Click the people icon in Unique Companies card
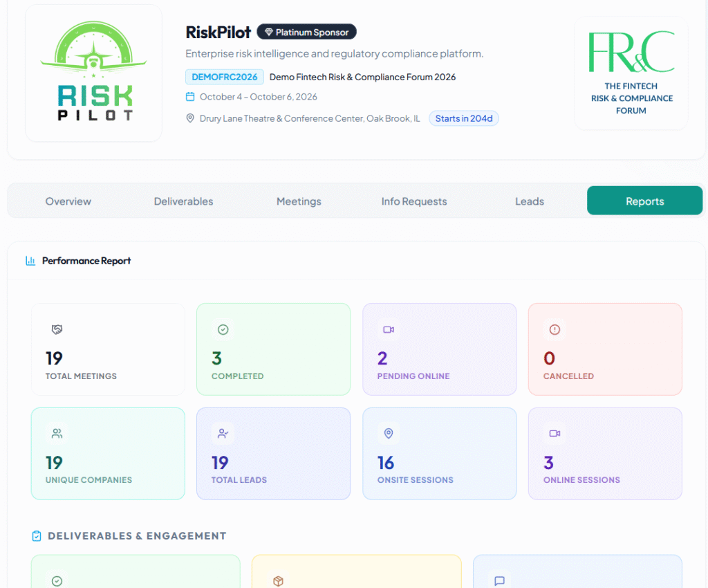The height and width of the screenshot is (588, 708). tap(57, 434)
